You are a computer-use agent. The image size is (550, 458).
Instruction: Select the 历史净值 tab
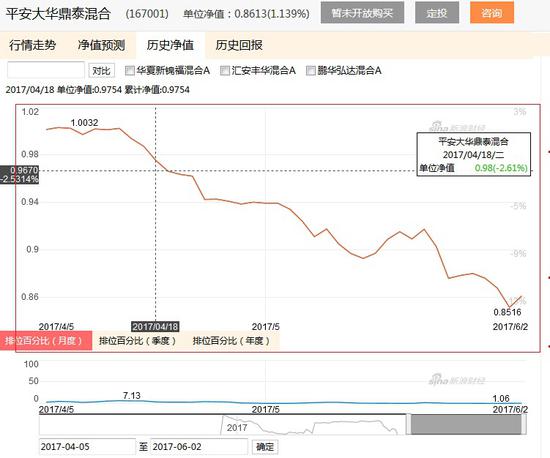click(170, 45)
